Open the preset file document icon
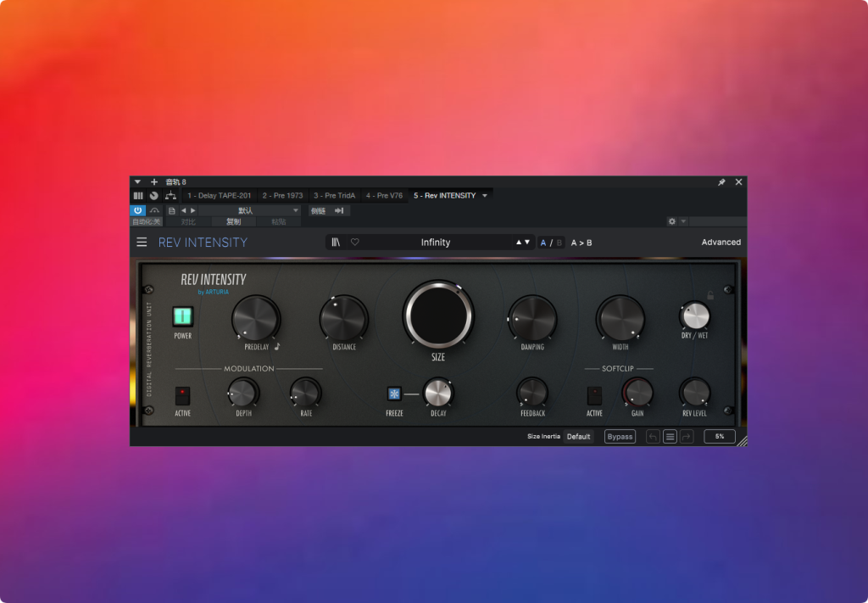 pos(171,210)
